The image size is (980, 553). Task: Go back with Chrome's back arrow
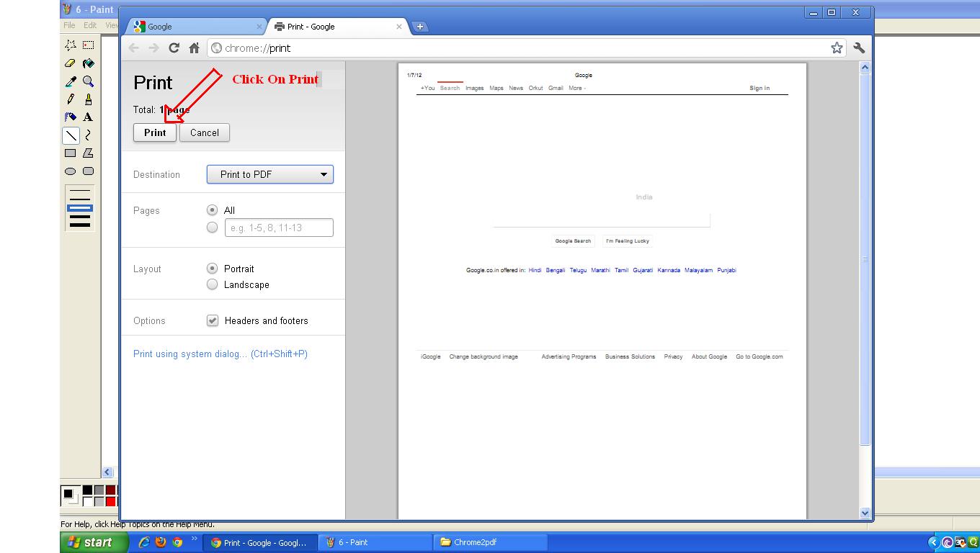pyautogui.click(x=133, y=48)
